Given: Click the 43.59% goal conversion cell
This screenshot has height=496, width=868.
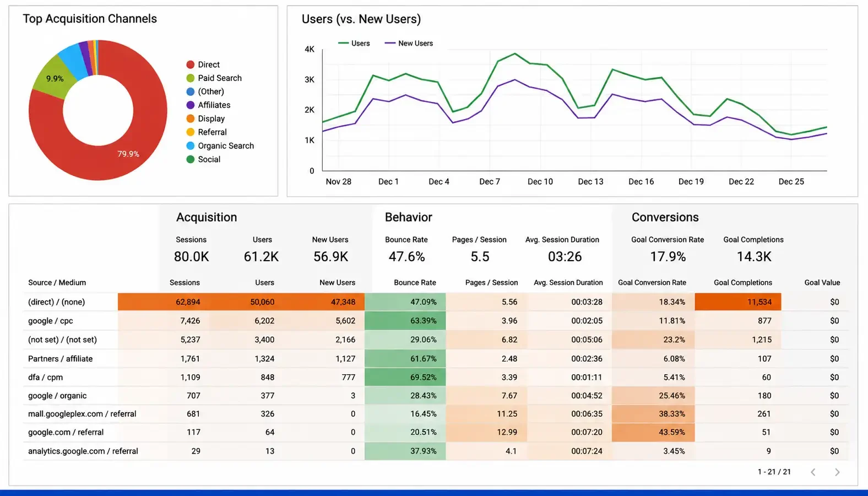Looking at the screenshot, I should [653, 433].
